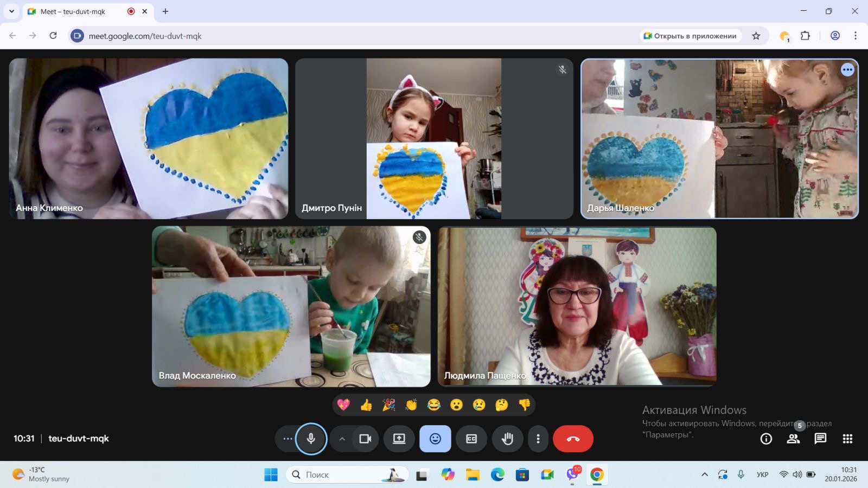Click the red leave call button
The height and width of the screenshot is (488, 868).
pyautogui.click(x=573, y=439)
